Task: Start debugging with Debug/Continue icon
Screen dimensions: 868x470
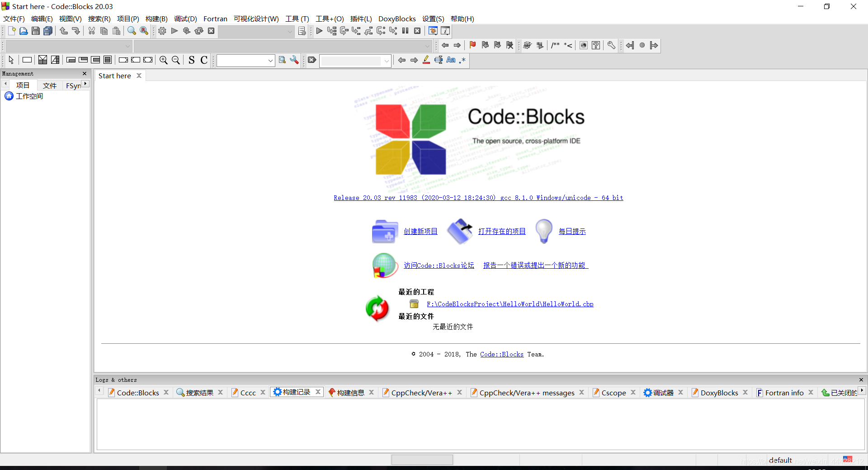Action: pyautogui.click(x=320, y=31)
